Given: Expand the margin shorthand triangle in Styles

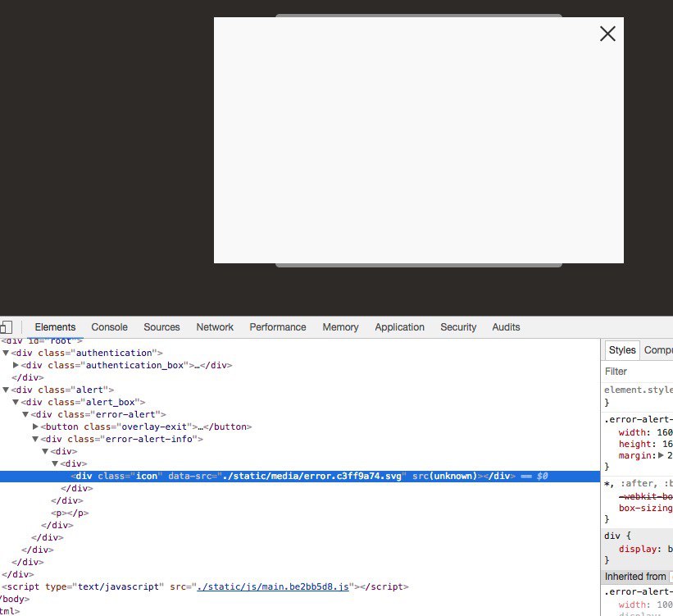Looking at the screenshot, I should (661, 455).
